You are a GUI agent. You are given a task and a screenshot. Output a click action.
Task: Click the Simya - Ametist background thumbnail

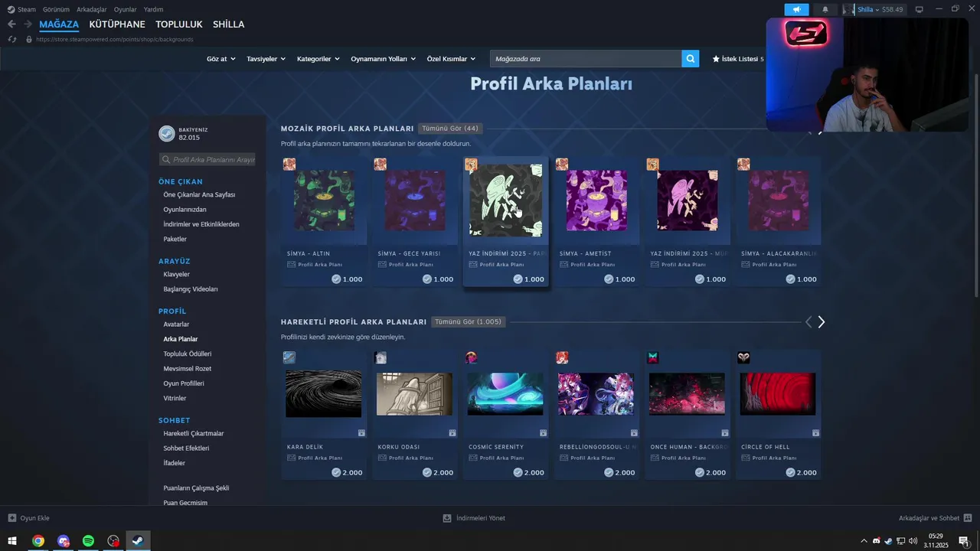[596, 201]
